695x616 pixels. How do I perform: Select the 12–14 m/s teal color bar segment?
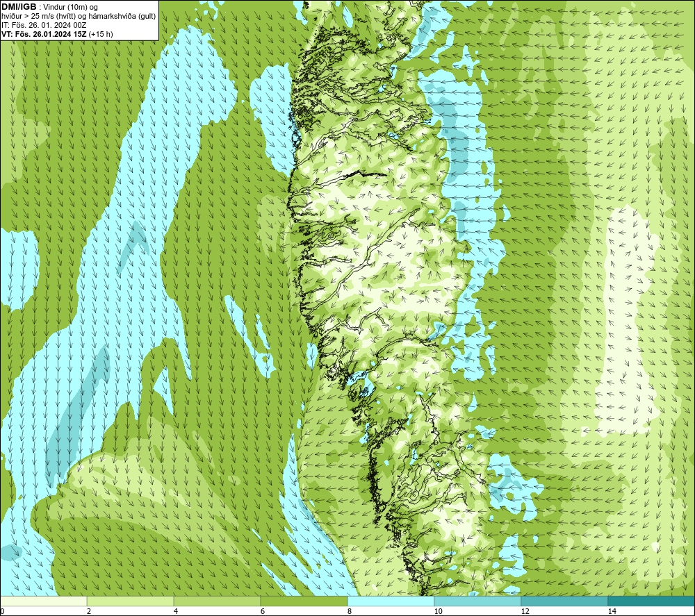pyautogui.click(x=564, y=601)
